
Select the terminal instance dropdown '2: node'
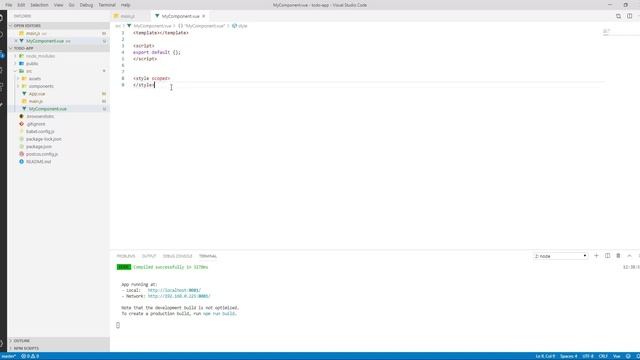click(x=560, y=256)
